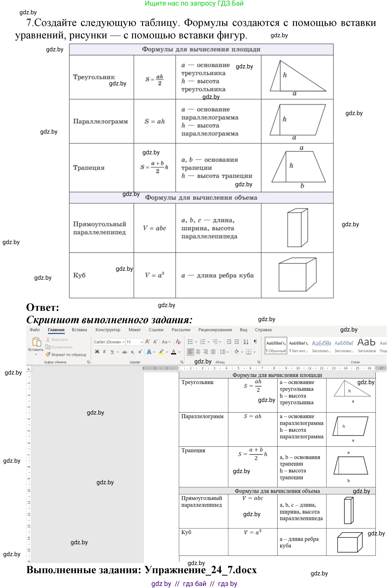Click the Increase Font Size icon

point(148,342)
